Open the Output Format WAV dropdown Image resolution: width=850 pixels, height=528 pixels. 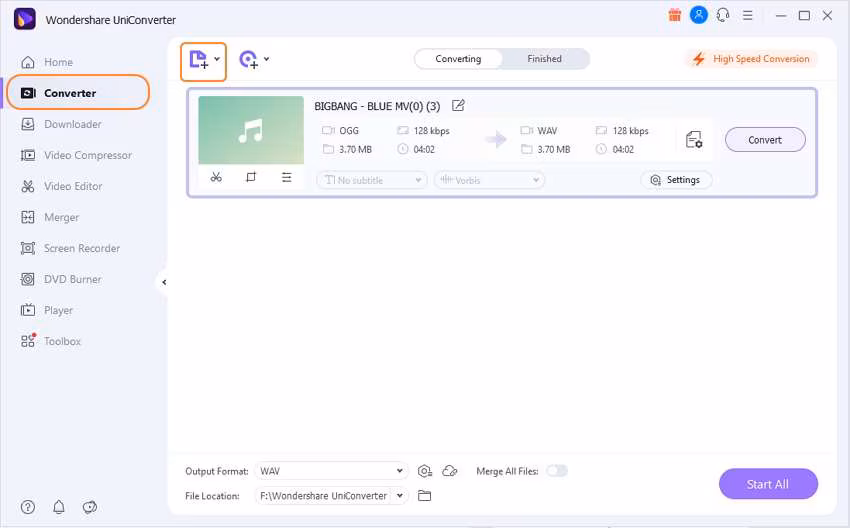pos(331,471)
